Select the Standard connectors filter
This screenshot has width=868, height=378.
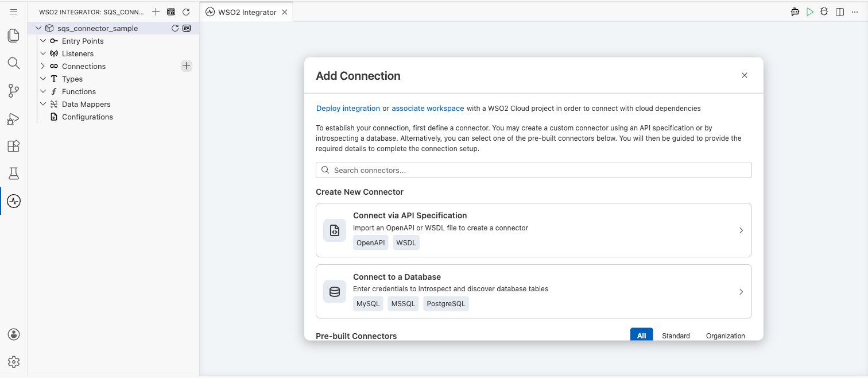click(676, 335)
